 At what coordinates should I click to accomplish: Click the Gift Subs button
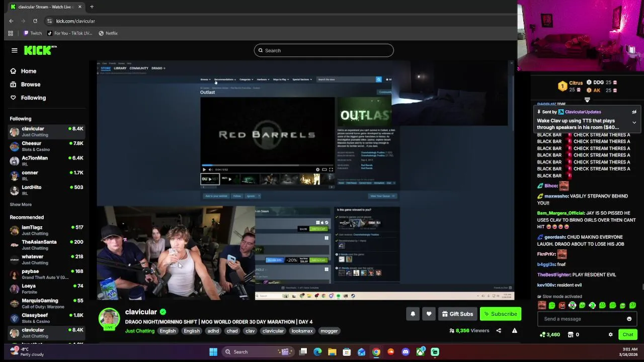click(x=457, y=314)
